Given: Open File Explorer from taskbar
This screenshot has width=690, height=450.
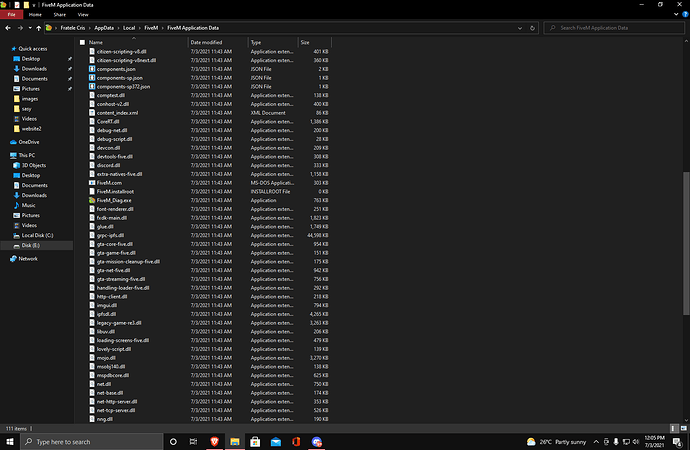Looking at the screenshot, I should point(234,441).
